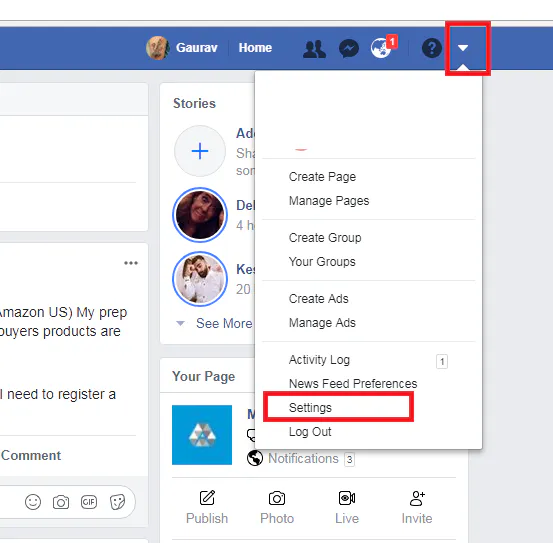The image size is (553, 543).
Task: Open Activity Log from the menu
Action: pyautogui.click(x=319, y=360)
